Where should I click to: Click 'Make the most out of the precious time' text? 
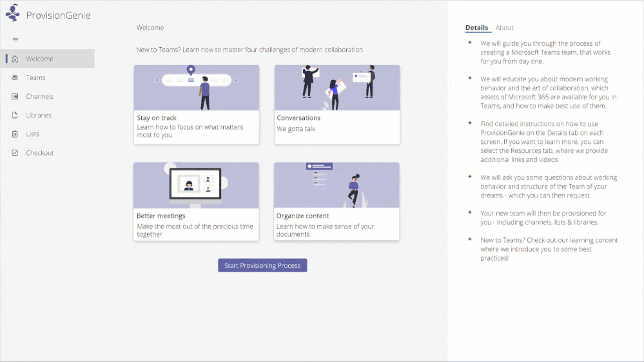[x=195, y=230]
